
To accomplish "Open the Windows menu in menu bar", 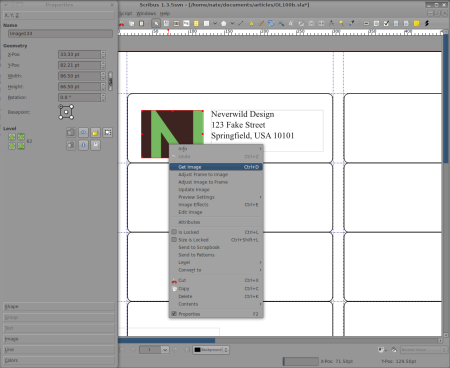I will (146, 13).
